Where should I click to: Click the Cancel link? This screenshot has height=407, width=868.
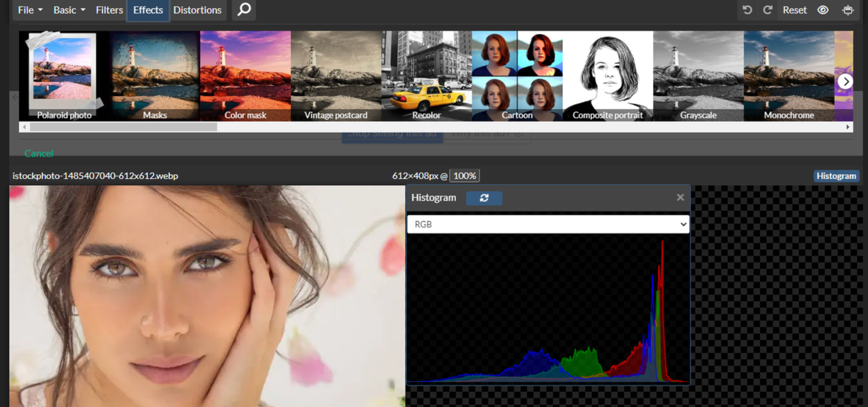pos(39,153)
